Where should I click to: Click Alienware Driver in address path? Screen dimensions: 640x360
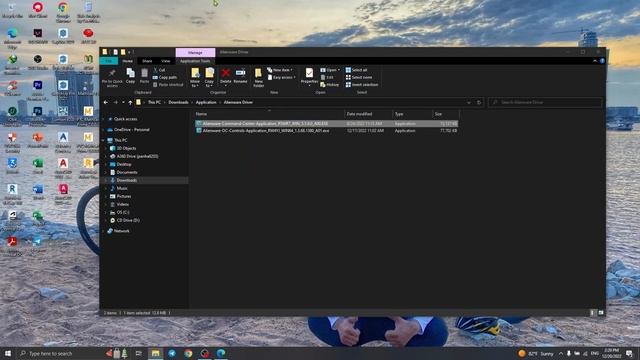click(238, 102)
